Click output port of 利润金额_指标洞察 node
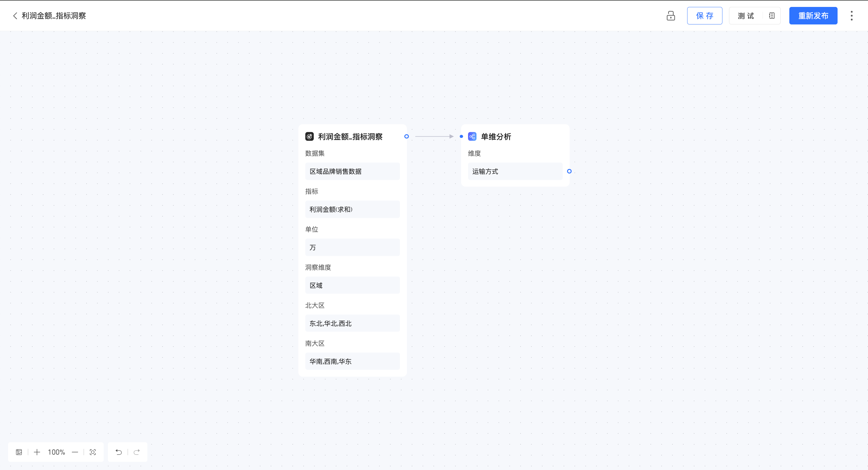The image size is (868, 470). point(406,137)
